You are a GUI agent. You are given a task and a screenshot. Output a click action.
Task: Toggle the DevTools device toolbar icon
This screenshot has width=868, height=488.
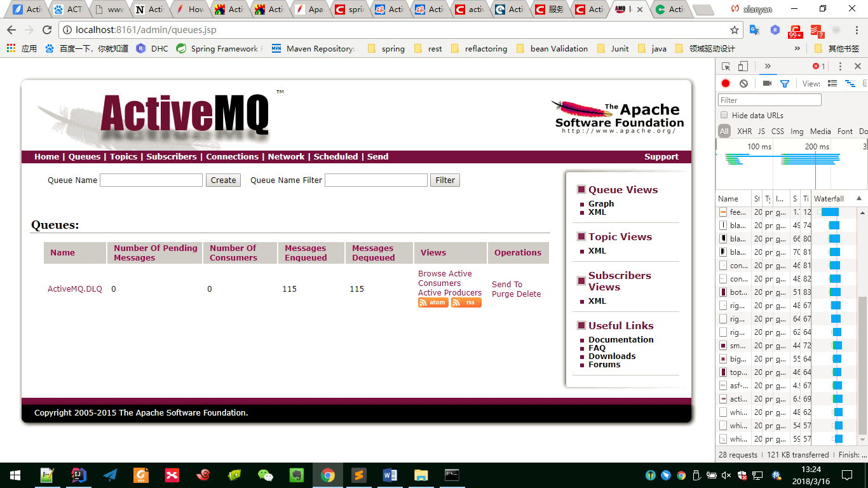point(743,66)
